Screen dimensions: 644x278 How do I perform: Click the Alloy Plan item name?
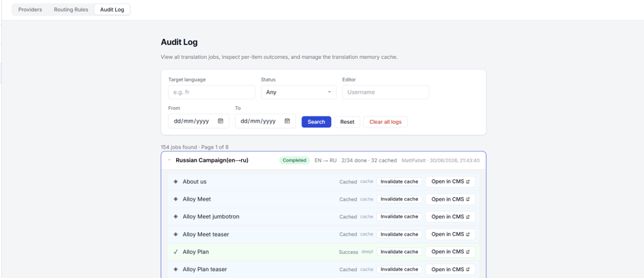coord(196,252)
